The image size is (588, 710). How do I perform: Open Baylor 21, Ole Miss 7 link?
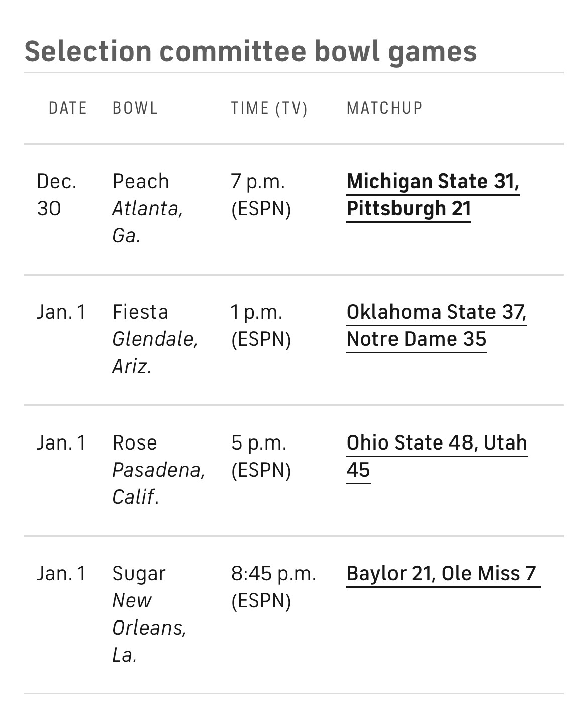442,573
